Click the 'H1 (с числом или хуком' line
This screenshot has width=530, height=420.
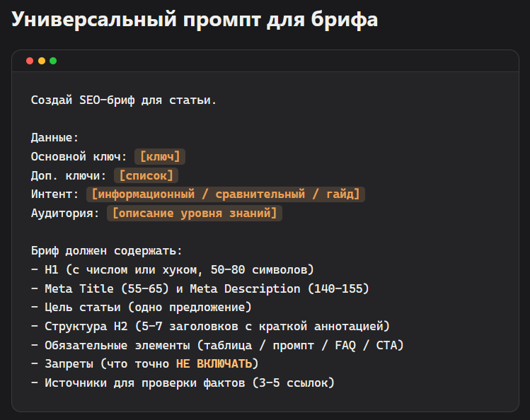coord(173,270)
